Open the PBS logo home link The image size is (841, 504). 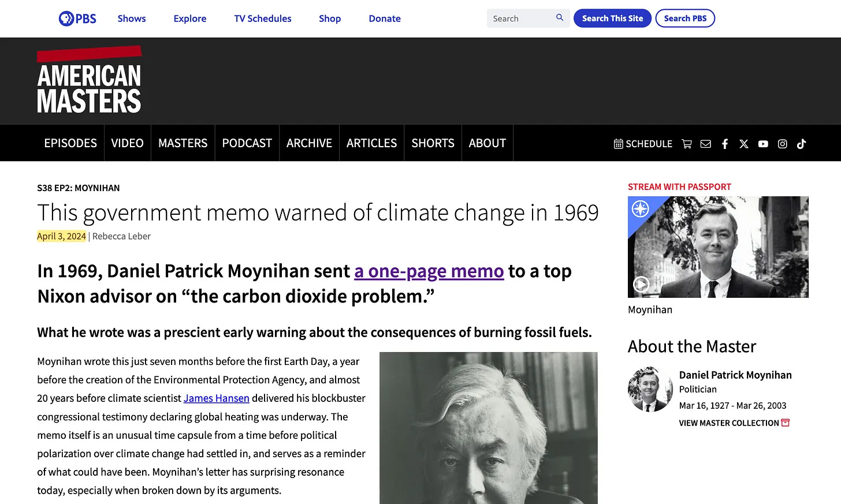[78, 18]
